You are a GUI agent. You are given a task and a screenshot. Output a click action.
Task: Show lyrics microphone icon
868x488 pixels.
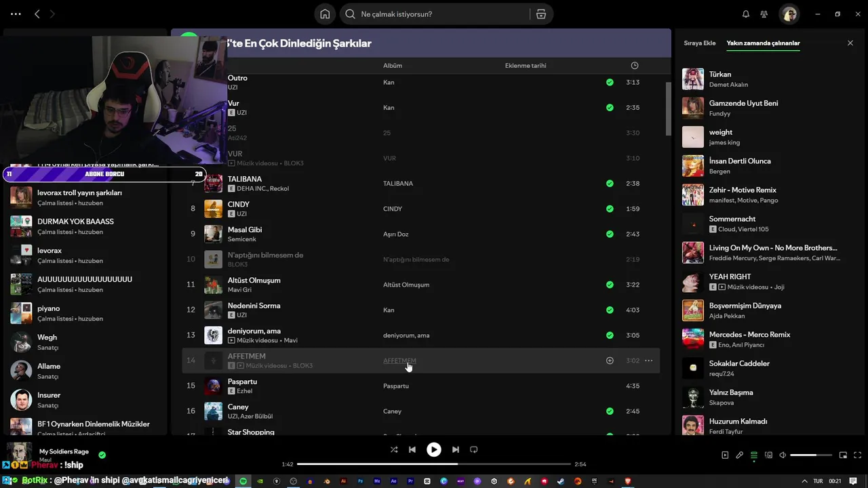740,455
